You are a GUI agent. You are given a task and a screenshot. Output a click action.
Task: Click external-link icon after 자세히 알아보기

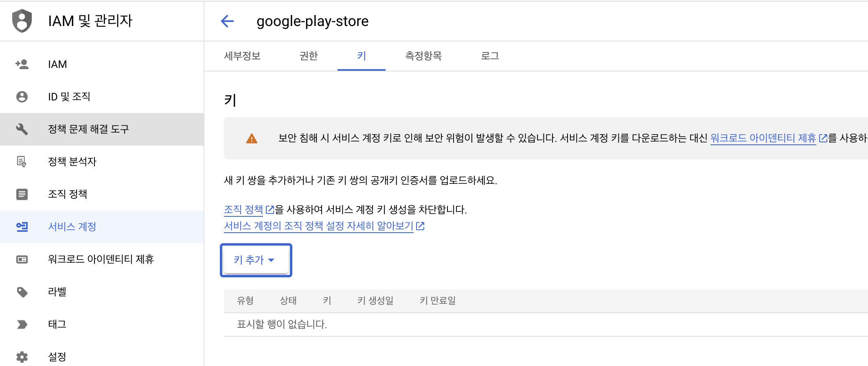tap(420, 226)
